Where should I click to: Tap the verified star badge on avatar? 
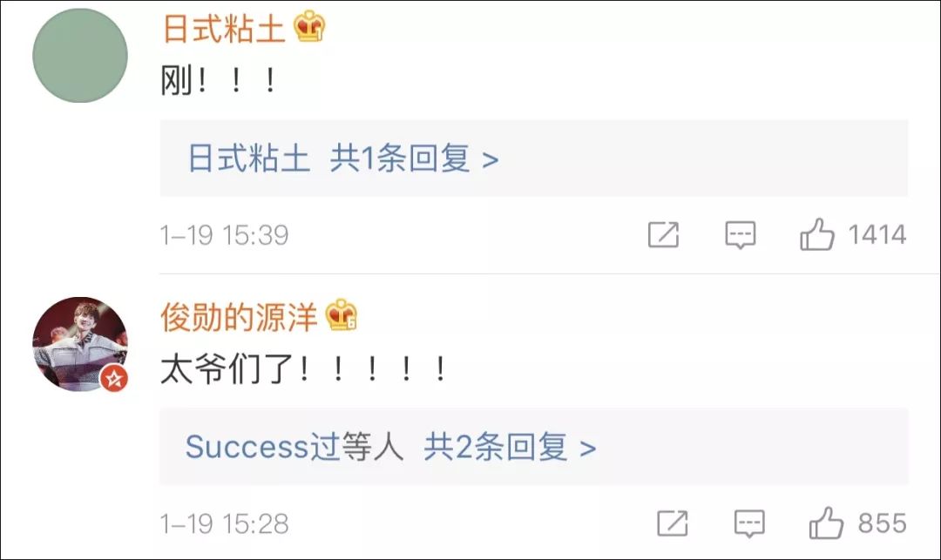click(114, 378)
